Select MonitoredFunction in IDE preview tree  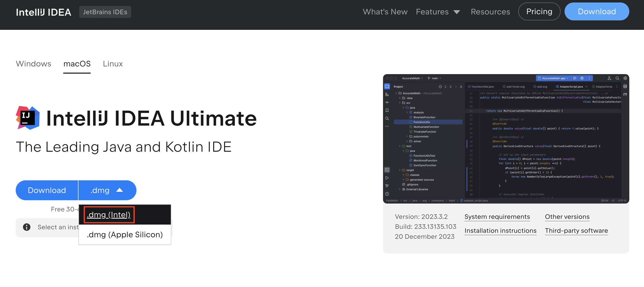click(423, 160)
